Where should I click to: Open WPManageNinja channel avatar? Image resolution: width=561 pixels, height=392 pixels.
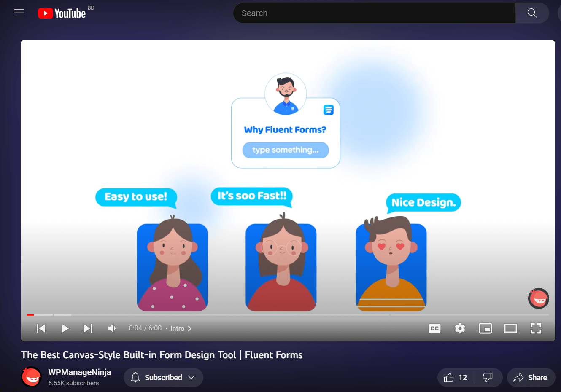[x=31, y=377]
